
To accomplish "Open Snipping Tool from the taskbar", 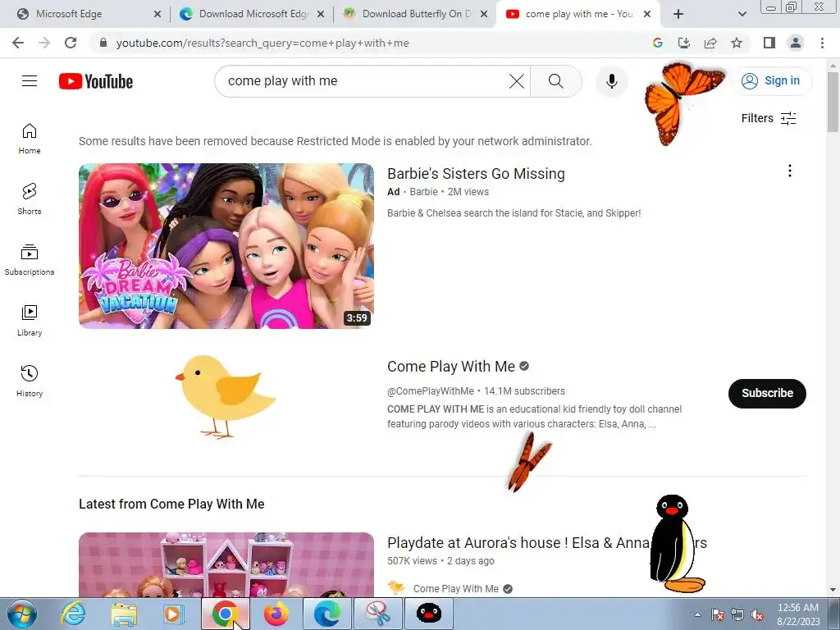I will tap(378, 614).
